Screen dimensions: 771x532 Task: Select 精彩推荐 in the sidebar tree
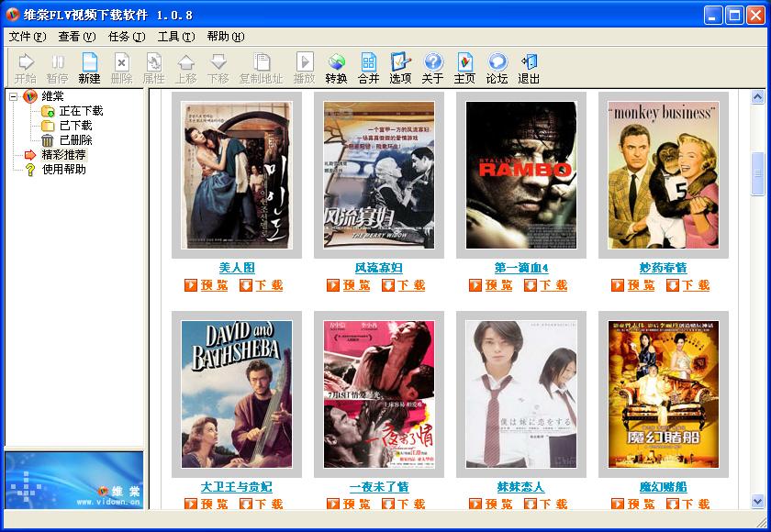tap(64, 155)
